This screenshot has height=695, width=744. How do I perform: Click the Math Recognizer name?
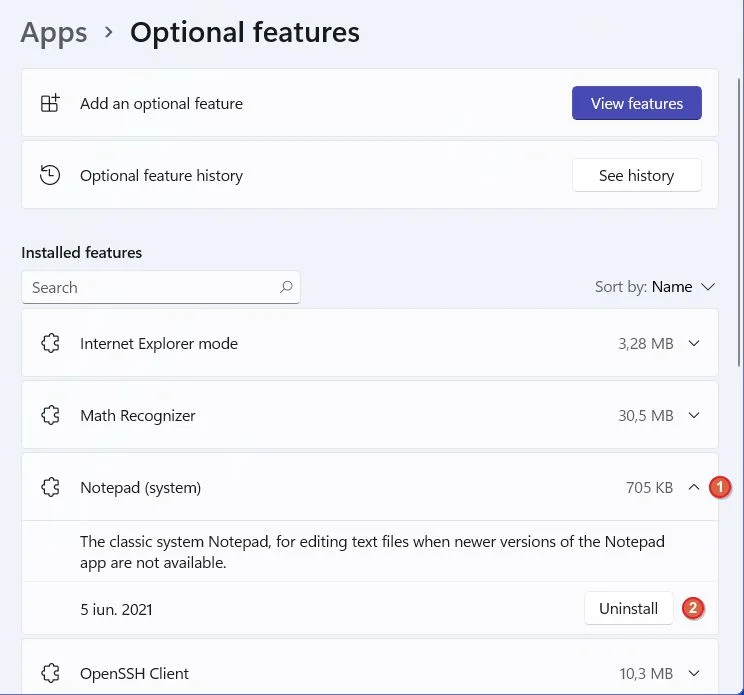pyautogui.click(x=138, y=416)
